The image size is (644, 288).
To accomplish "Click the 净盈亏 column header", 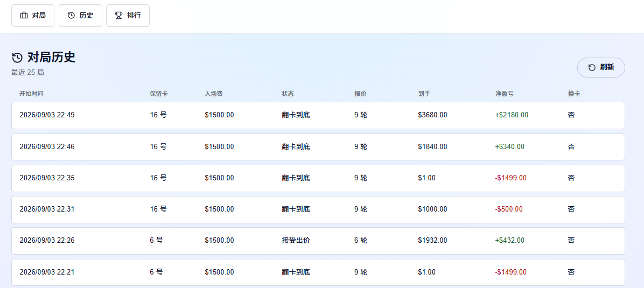I will click(x=504, y=94).
